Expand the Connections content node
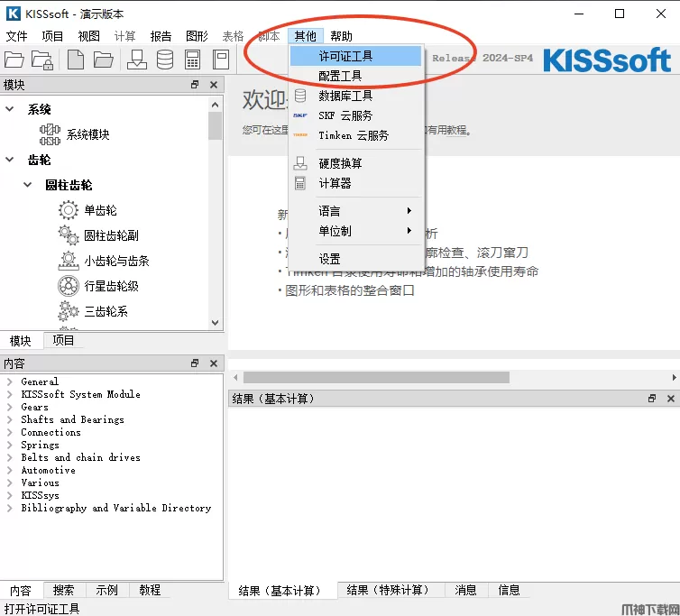The height and width of the screenshot is (616, 680). (10, 432)
